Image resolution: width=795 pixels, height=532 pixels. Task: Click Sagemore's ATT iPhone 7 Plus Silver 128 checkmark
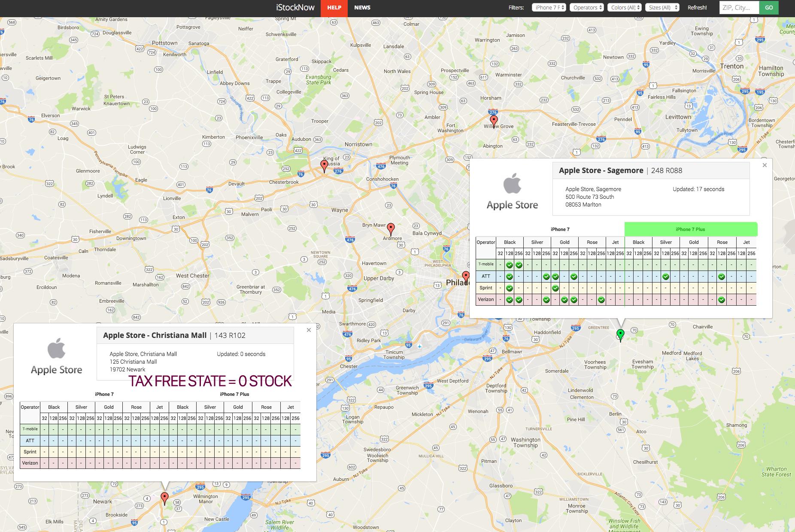[x=666, y=277]
